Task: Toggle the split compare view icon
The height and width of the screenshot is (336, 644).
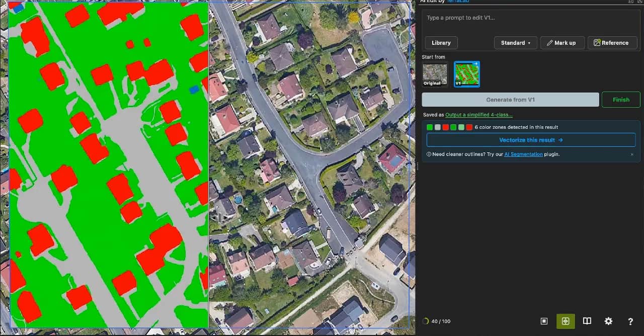Action: pos(566,321)
